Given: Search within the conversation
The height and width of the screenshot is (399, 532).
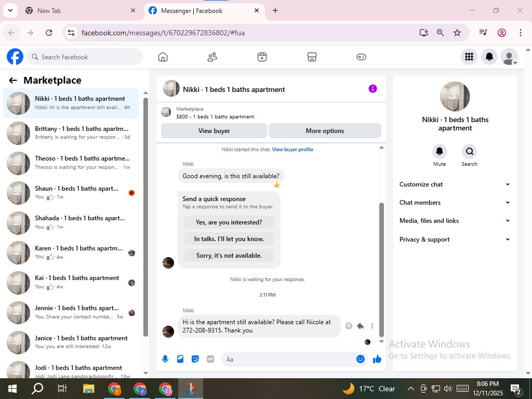Looking at the screenshot, I should tap(469, 151).
